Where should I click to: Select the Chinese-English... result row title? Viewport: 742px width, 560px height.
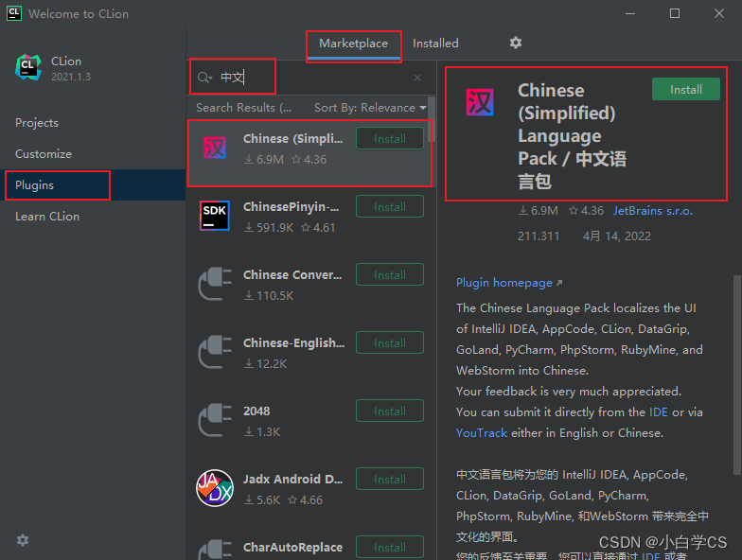(293, 343)
